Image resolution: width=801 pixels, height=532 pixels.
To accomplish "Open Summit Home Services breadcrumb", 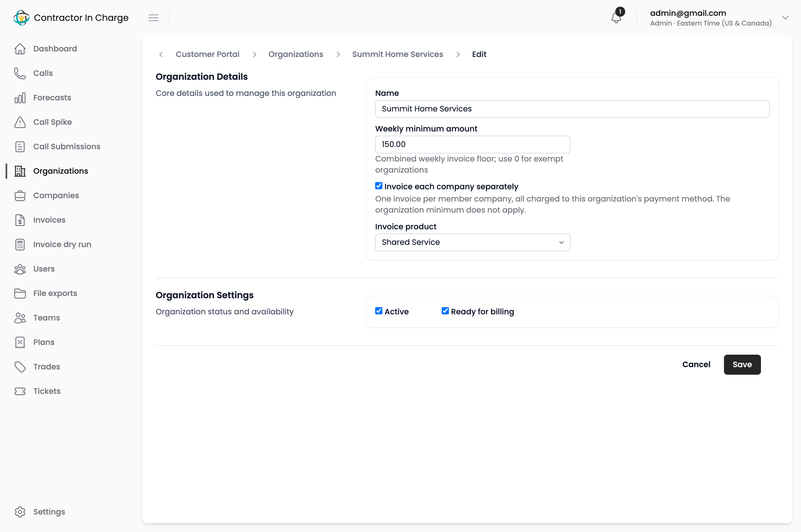I will (397, 54).
